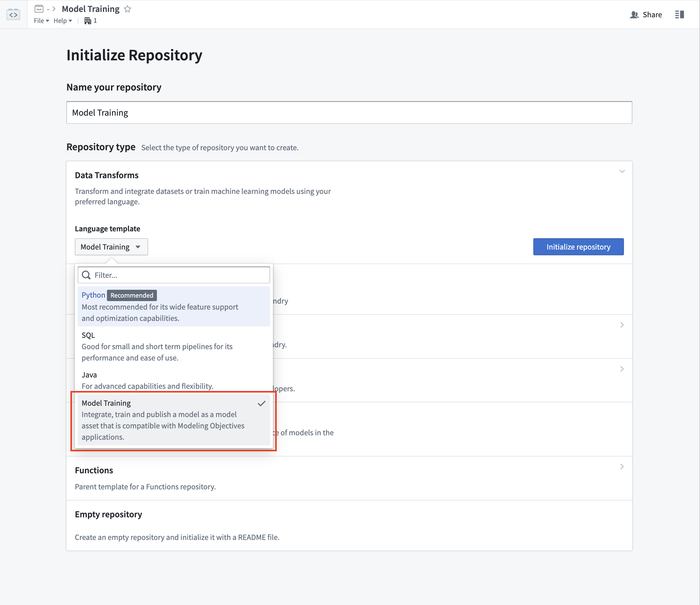This screenshot has height=605, width=700.
Task: Collapse the Data Transforms section chevron
Action: click(622, 172)
